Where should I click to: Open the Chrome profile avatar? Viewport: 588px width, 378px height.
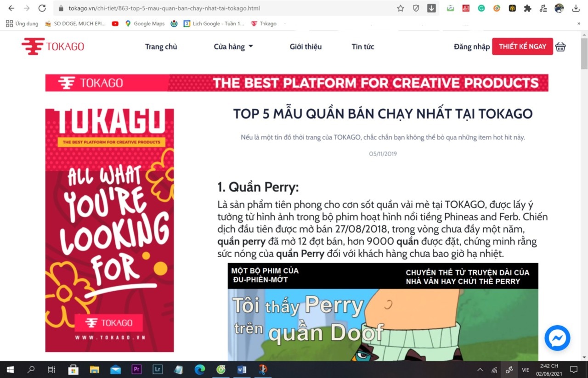[559, 8]
